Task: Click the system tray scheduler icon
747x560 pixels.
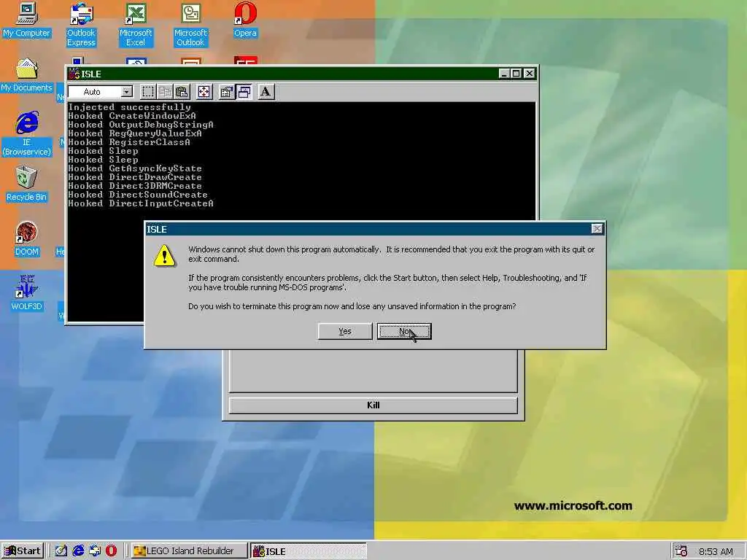Action: pyautogui.click(x=681, y=551)
